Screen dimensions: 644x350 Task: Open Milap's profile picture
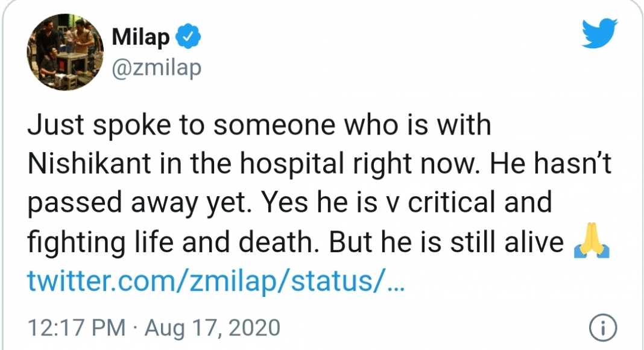pyautogui.click(x=65, y=52)
